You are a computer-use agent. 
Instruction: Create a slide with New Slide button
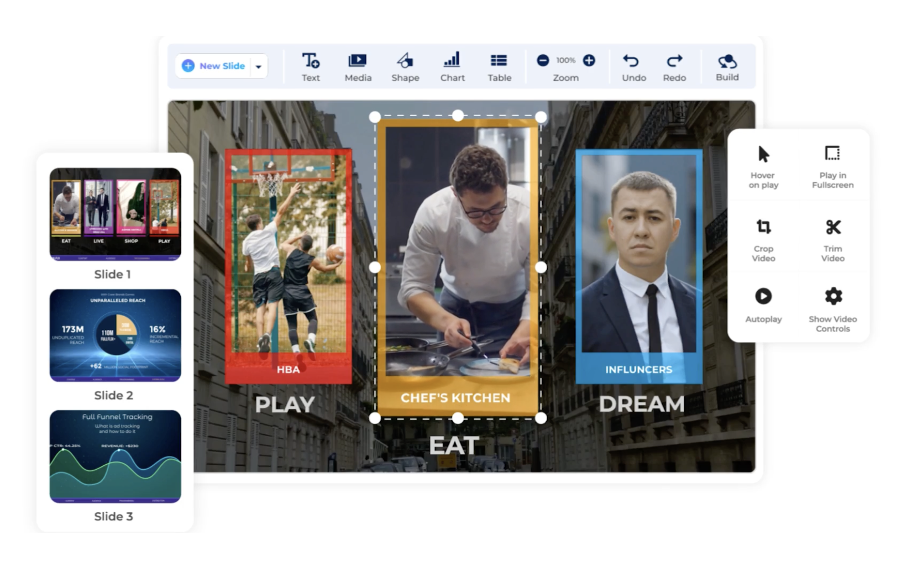[216, 66]
